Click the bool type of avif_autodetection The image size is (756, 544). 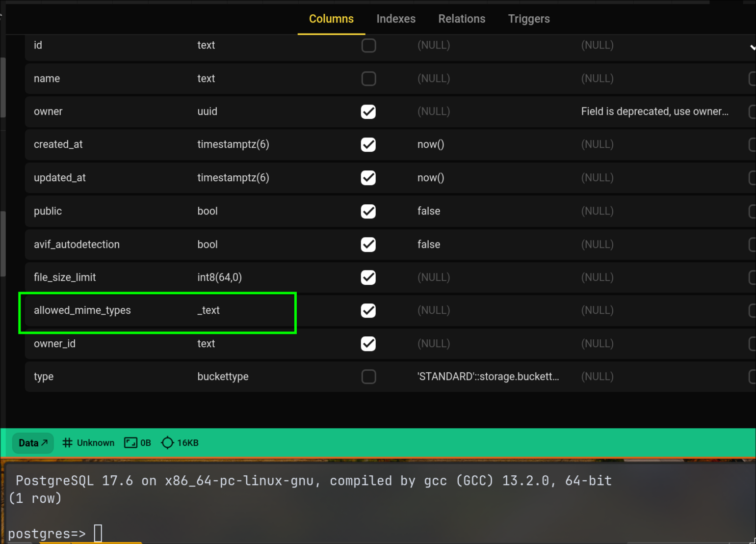click(208, 245)
